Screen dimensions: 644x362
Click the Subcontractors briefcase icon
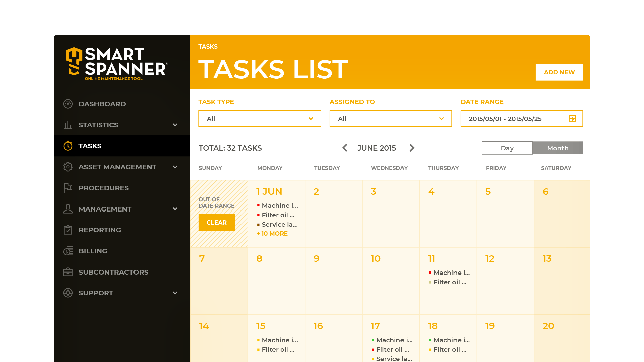[x=68, y=272]
